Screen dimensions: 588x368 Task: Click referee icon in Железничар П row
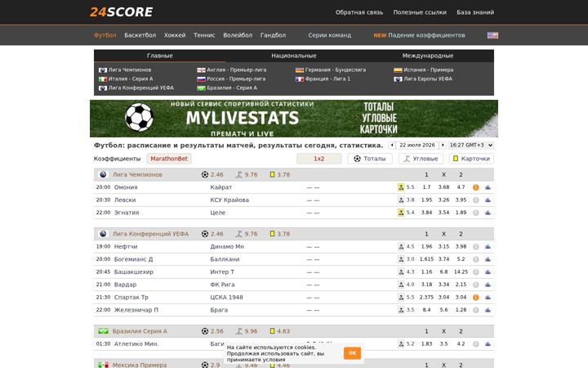point(401,310)
